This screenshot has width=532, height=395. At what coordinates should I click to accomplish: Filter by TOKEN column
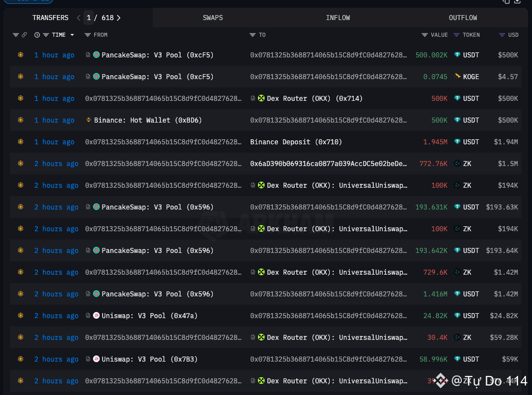point(456,35)
